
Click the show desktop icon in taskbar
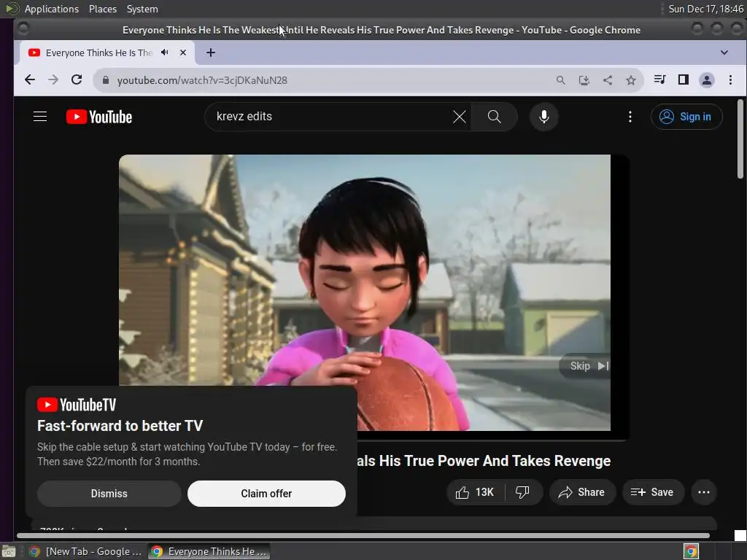pos(9,551)
